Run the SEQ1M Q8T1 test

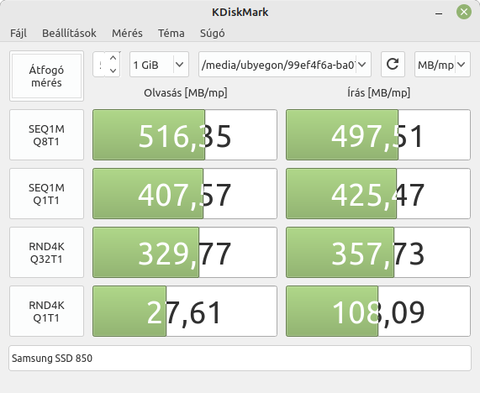pyautogui.click(x=46, y=135)
